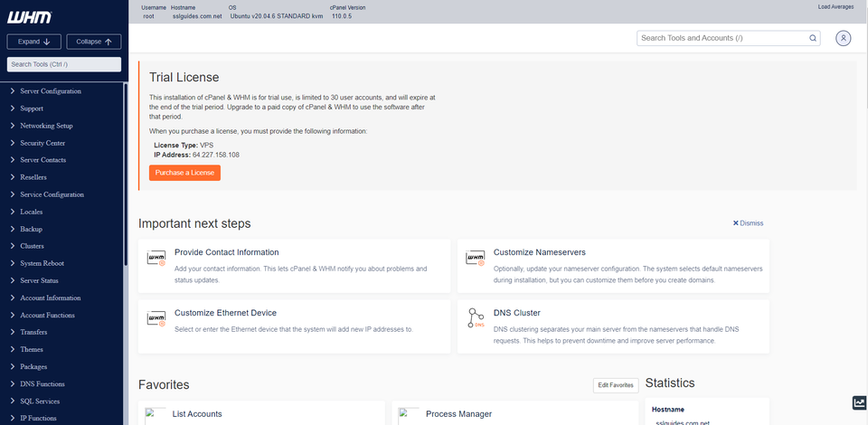Collapse all sidebar menu sections

tap(93, 42)
